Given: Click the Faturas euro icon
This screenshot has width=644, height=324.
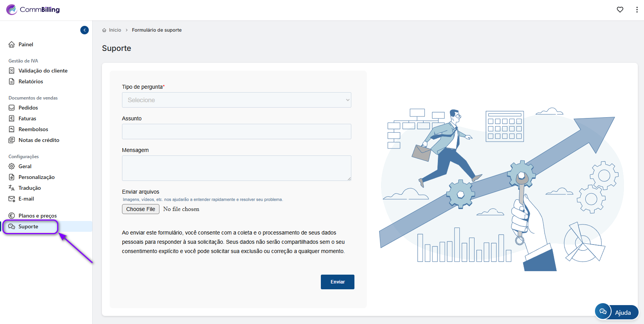Looking at the screenshot, I should point(12,118).
